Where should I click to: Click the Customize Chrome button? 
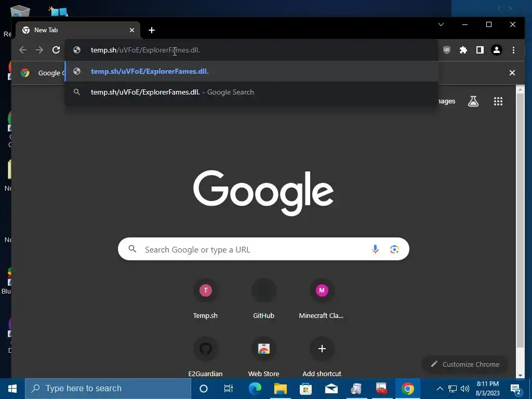pos(465,364)
